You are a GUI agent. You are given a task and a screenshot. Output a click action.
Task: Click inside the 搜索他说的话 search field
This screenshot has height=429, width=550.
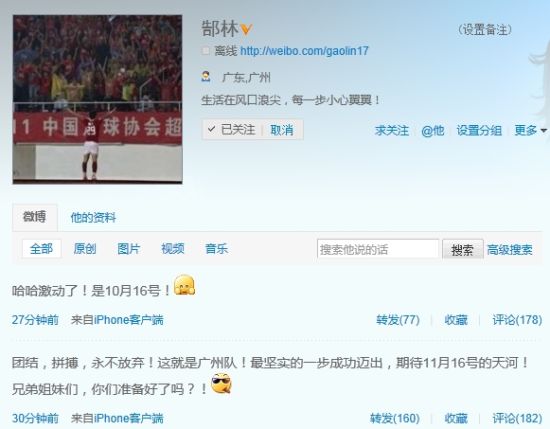point(378,249)
